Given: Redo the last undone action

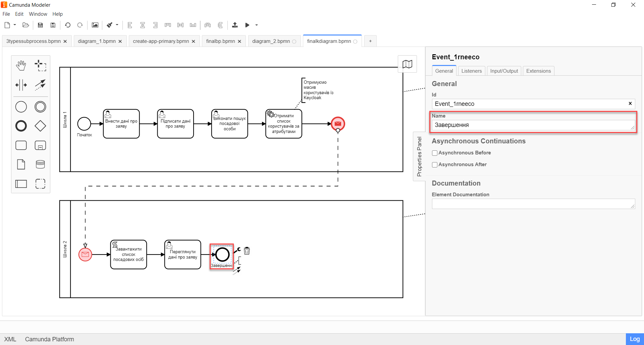Looking at the screenshot, I should 80,25.
